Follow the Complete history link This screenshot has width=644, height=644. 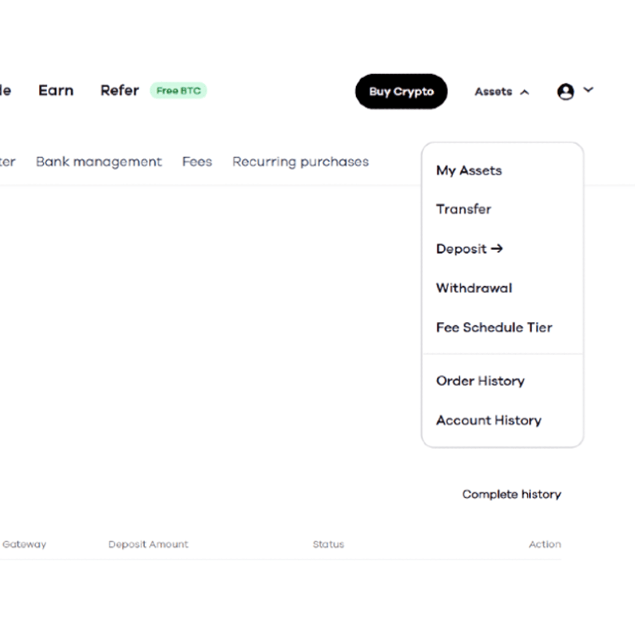tap(512, 494)
